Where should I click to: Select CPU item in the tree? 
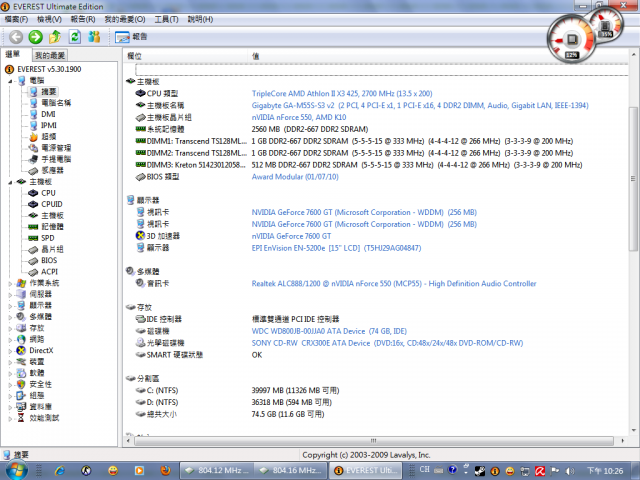click(48, 193)
